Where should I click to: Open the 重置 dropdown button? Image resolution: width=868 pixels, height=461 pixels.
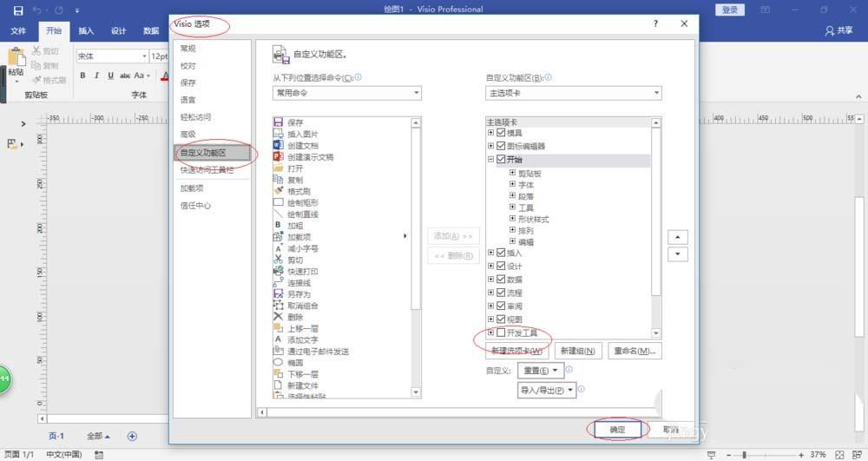[541, 370]
